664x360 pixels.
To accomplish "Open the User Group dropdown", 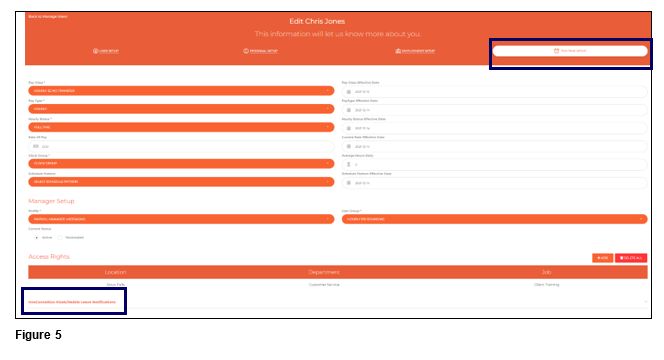I will 495,219.
